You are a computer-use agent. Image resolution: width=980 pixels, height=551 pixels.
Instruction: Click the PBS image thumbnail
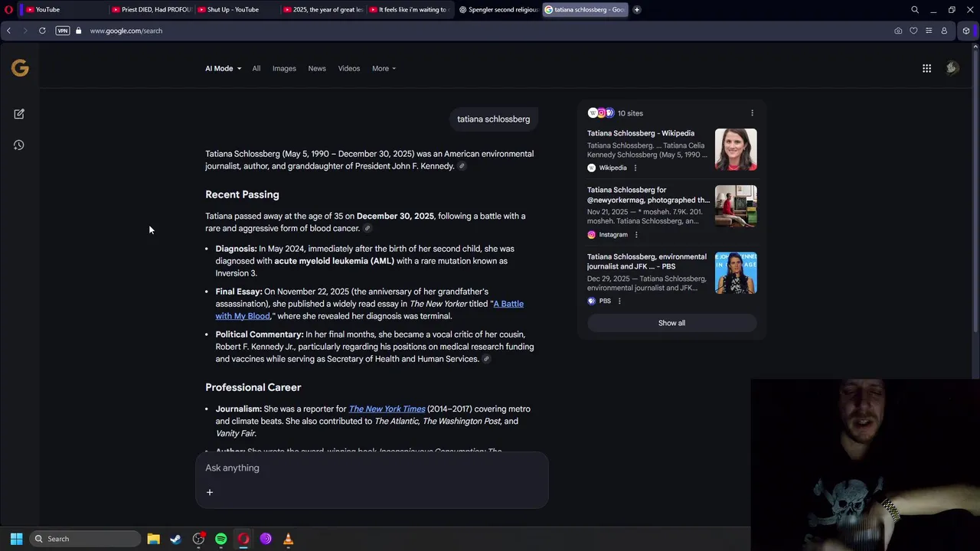click(736, 272)
